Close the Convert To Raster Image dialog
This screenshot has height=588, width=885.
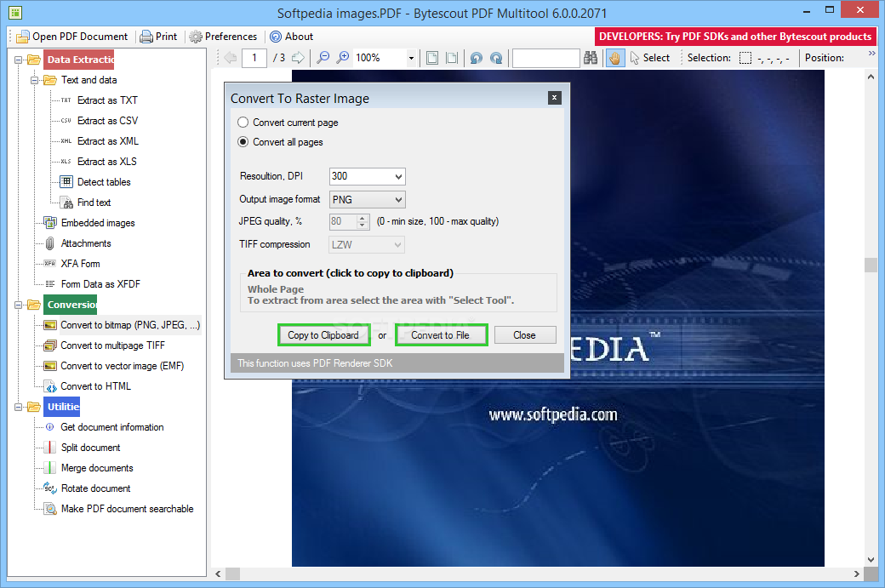click(x=554, y=98)
